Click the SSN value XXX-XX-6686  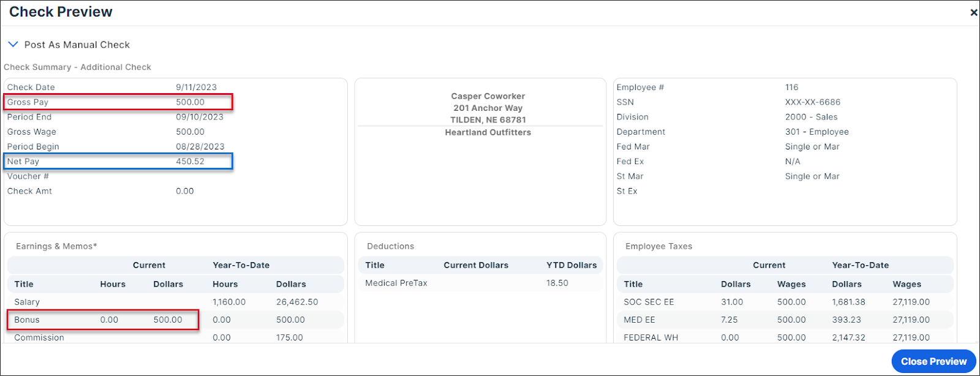point(813,102)
